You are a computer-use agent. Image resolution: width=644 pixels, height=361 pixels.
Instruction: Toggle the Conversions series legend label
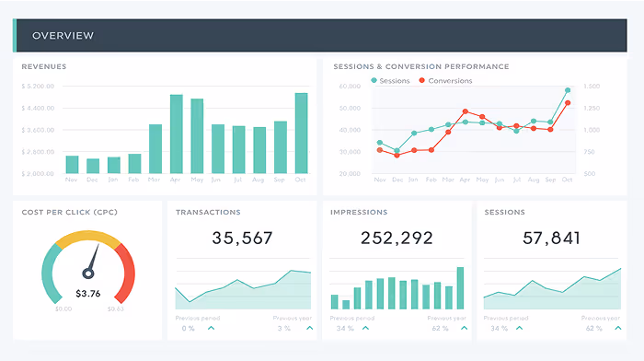450,81
